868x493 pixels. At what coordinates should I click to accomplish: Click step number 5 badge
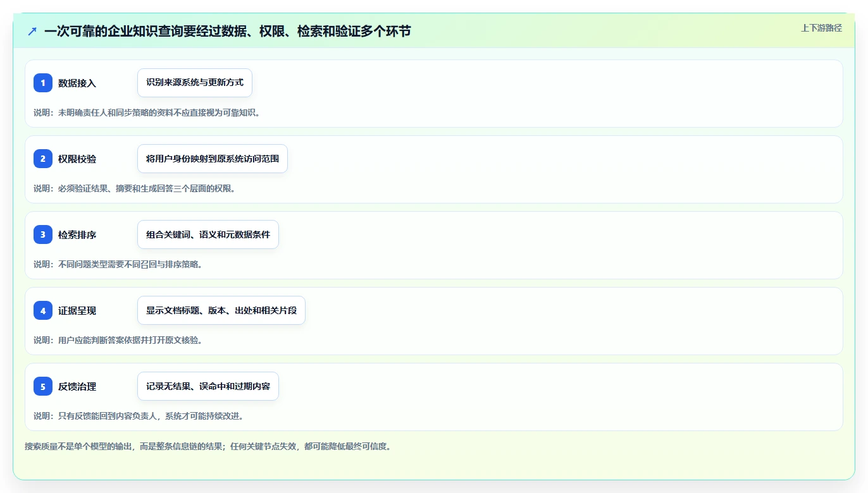(43, 386)
